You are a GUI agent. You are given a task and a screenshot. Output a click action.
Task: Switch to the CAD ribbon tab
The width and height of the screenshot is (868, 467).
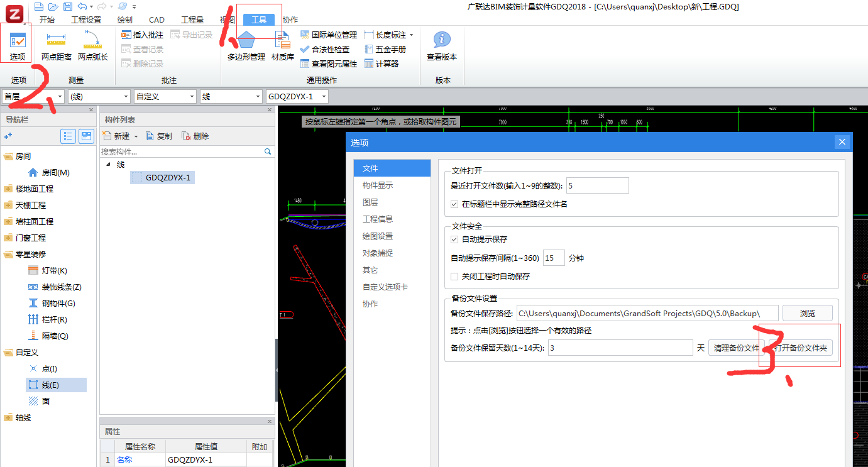(x=157, y=20)
